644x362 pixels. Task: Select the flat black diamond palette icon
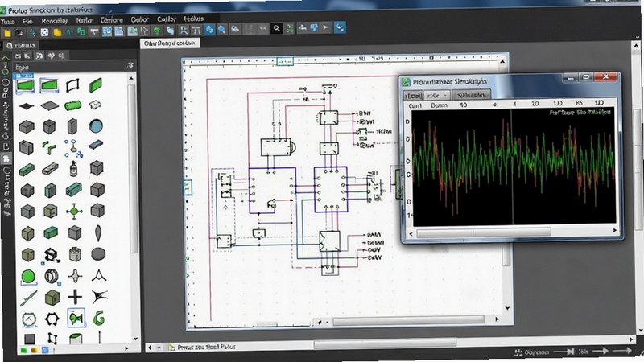[x=27, y=106]
